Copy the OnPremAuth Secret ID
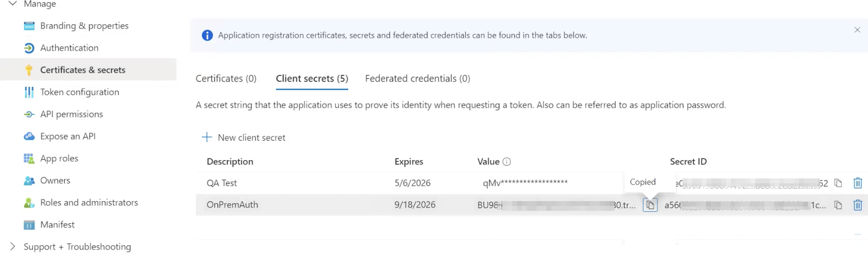Viewport: 868px width, 255px height. click(838, 205)
